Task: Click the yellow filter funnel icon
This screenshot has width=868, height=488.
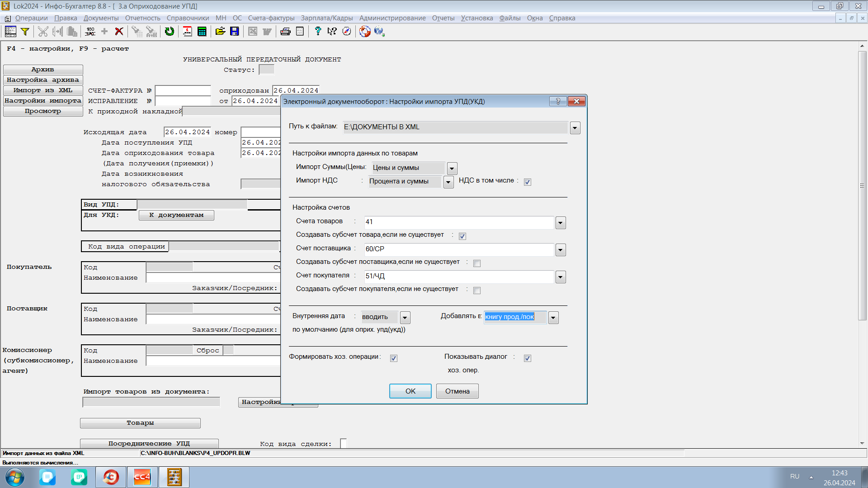Action: coord(25,31)
